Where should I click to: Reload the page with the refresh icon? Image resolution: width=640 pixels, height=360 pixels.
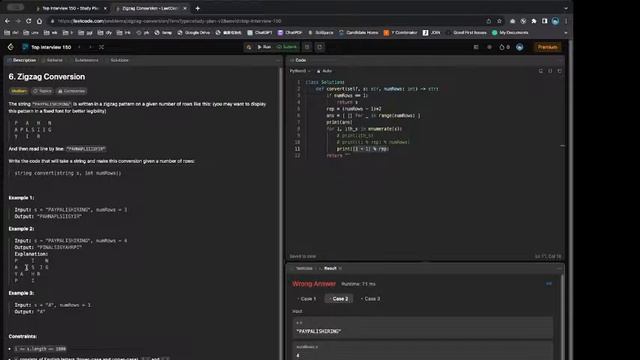[x=29, y=21]
